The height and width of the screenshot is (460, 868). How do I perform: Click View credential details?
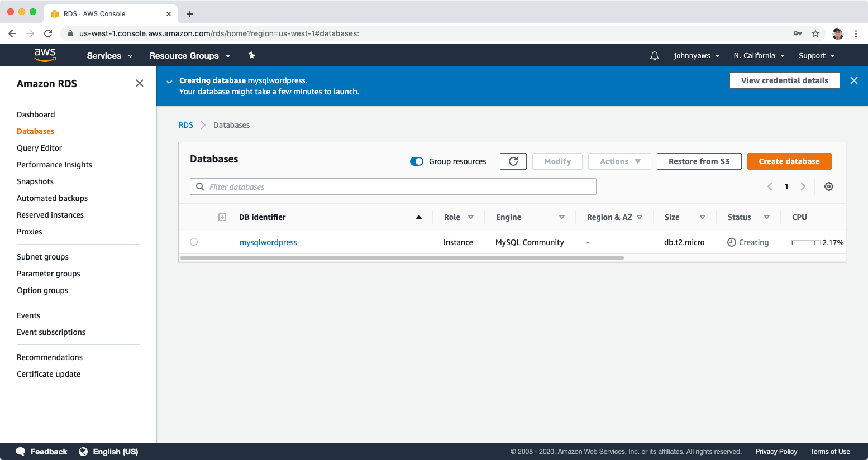pos(784,80)
